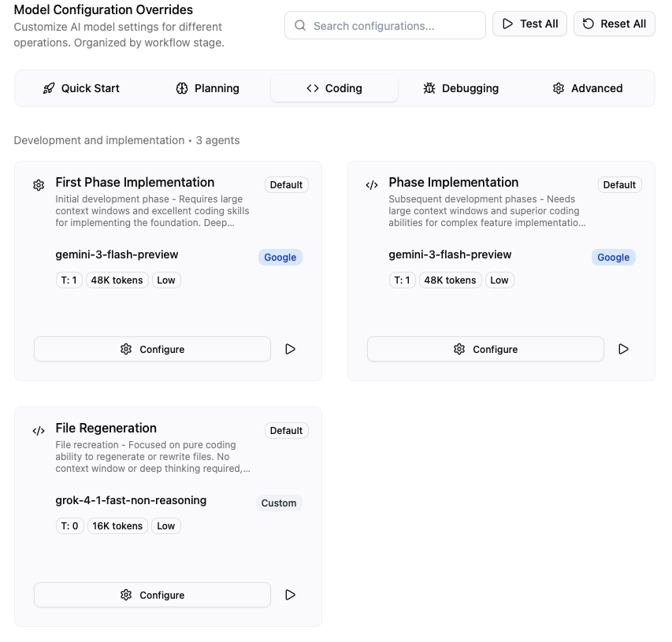Click the Reset All button
Image resolution: width=672 pixels, height=642 pixels.
click(x=614, y=24)
